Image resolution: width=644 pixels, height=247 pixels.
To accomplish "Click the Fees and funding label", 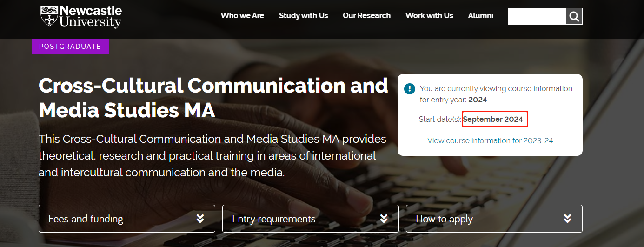I will [x=86, y=219].
